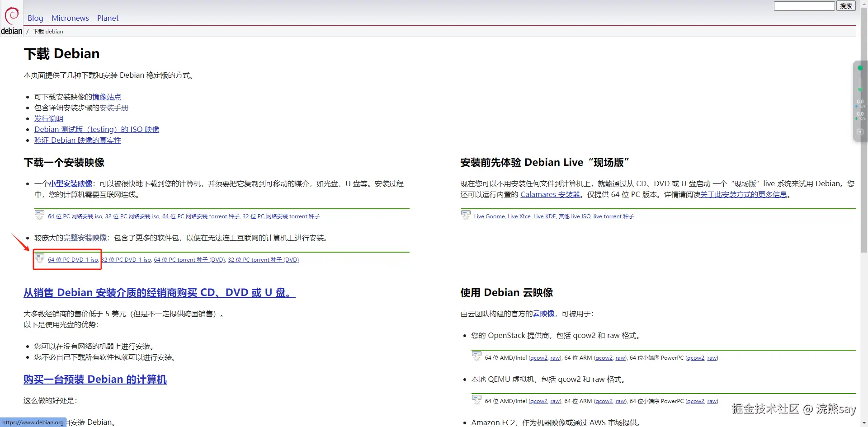This screenshot has height=427, width=868.
Task: Click the Live Xfce link
Action: (x=519, y=216)
